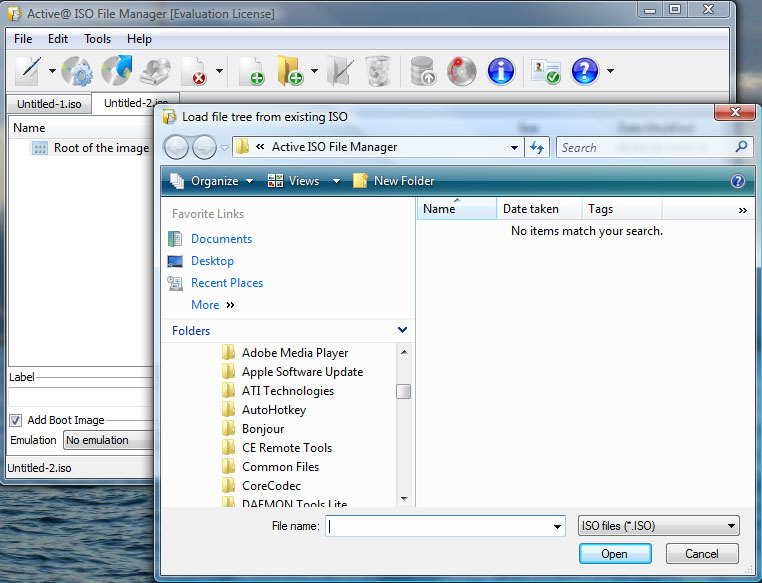Click the new image wizard wand icon

tap(28, 71)
